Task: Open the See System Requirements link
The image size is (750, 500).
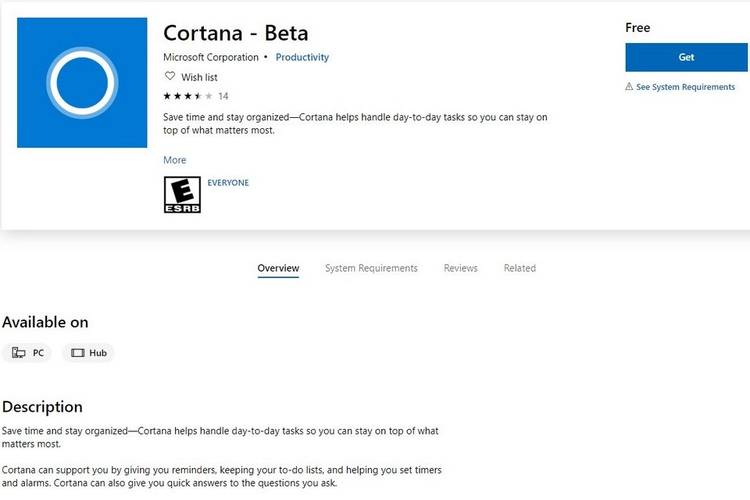Action: point(685,87)
